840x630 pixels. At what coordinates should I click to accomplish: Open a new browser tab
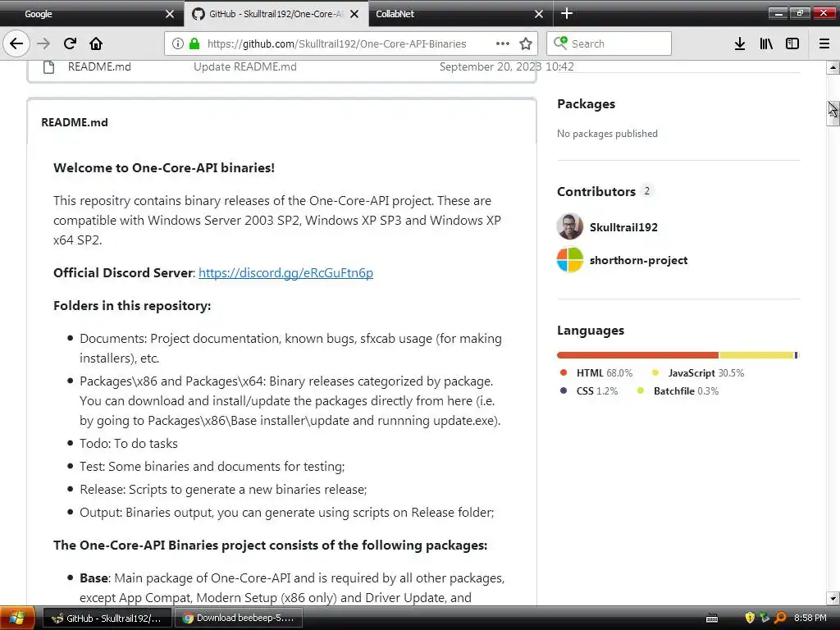[567, 13]
